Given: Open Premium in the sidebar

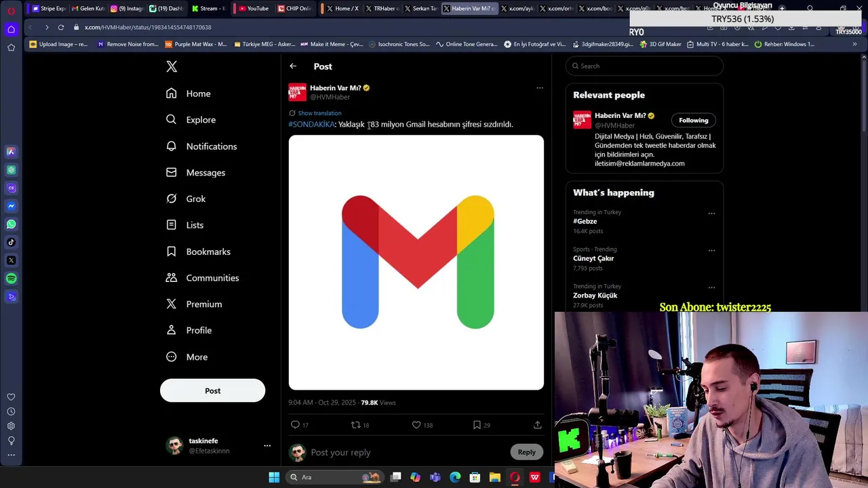Looking at the screenshot, I should 194,304.
